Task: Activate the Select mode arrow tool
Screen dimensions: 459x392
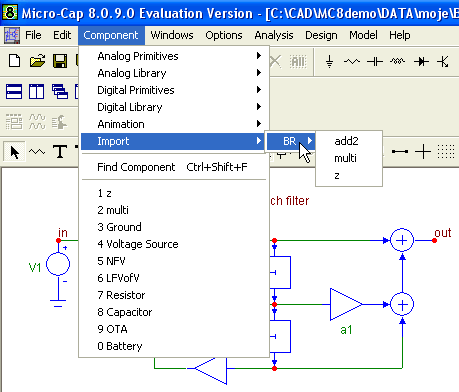Action: click(15, 152)
